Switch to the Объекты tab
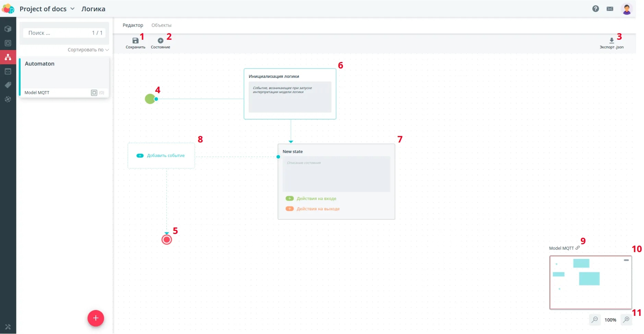The width and height of the screenshot is (644, 334). 161,25
